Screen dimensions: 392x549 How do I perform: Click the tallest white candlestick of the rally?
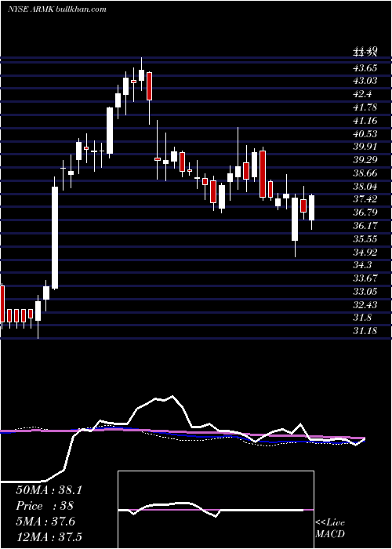55,238
